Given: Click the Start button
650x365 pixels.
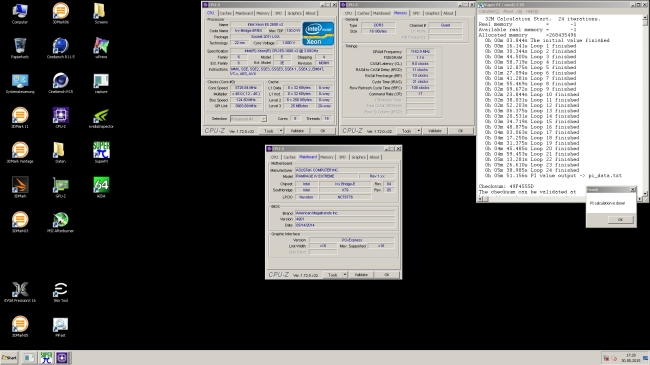Looking at the screenshot, I should pos(9,358).
